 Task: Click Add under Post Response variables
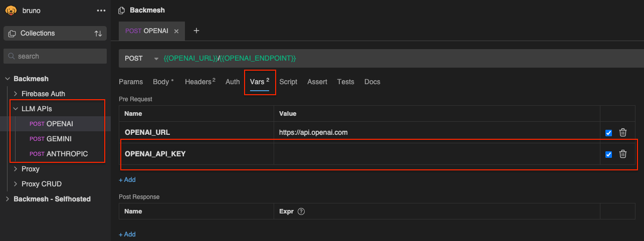pos(127,234)
